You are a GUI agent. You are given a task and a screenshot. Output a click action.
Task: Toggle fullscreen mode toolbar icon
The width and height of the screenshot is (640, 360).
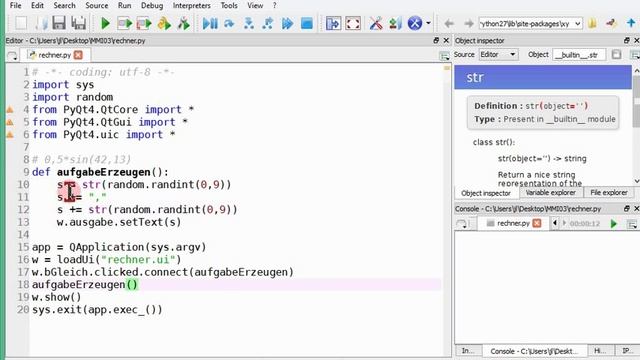pyautogui.click(x=353, y=23)
